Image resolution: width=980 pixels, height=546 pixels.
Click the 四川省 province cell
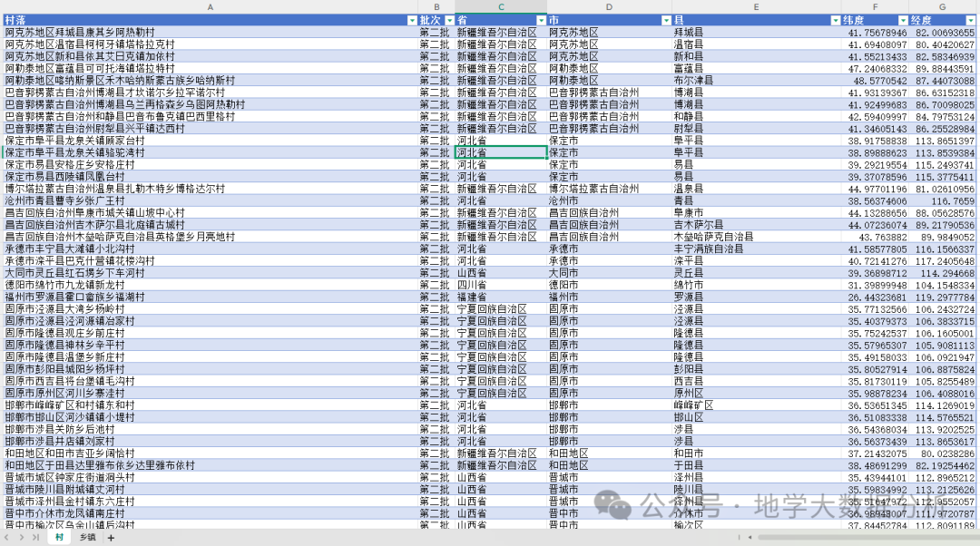pyautogui.click(x=501, y=285)
